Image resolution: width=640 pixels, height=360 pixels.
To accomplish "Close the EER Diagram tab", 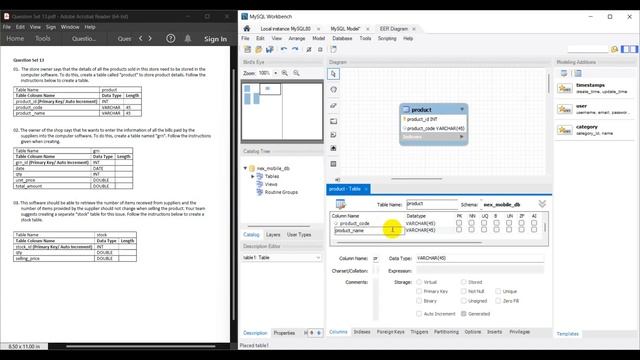I will 414,29.
